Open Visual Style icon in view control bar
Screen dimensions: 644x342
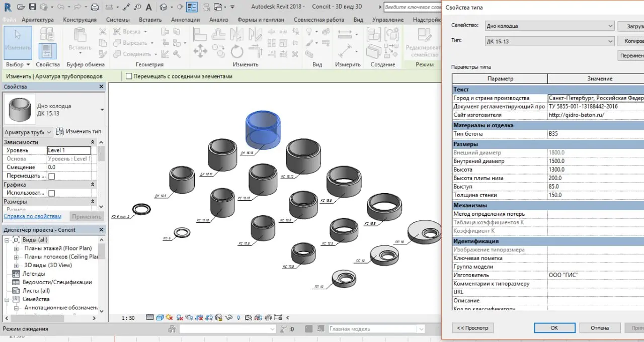click(160, 318)
